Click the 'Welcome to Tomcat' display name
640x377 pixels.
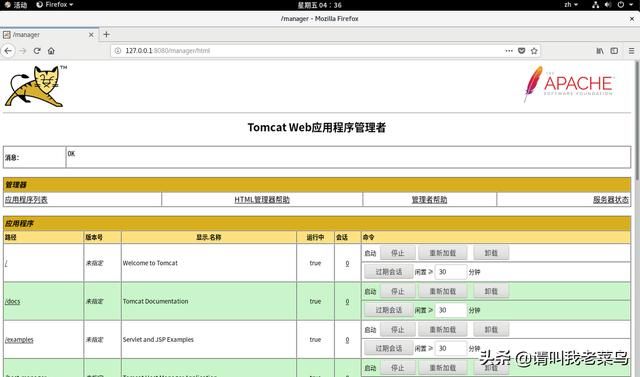150,263
